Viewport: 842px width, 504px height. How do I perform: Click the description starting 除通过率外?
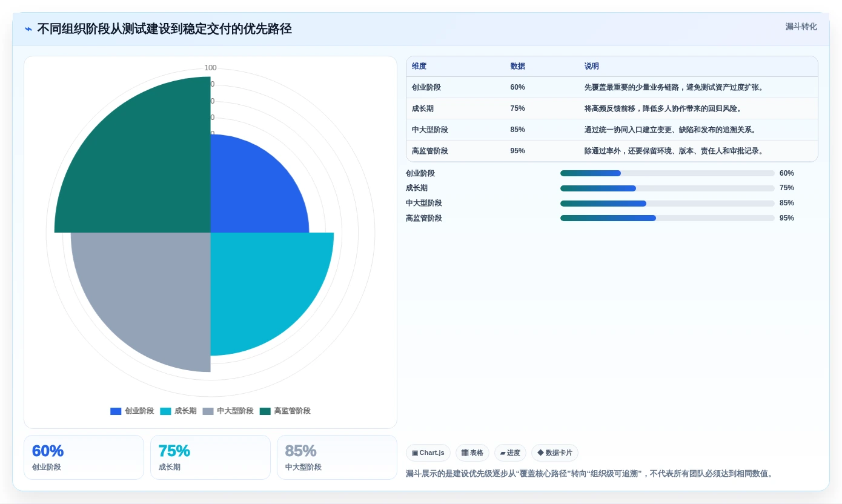pos(675,151)
